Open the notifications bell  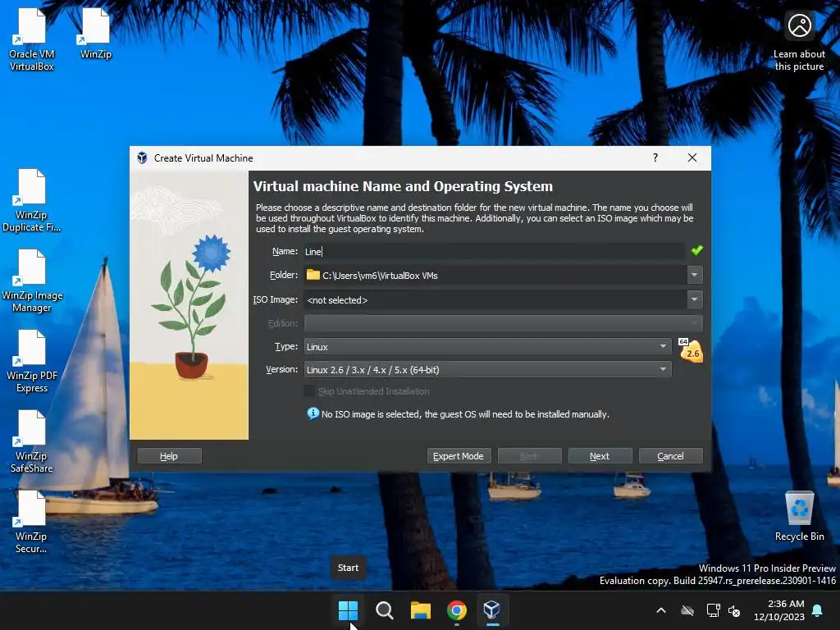818,610
